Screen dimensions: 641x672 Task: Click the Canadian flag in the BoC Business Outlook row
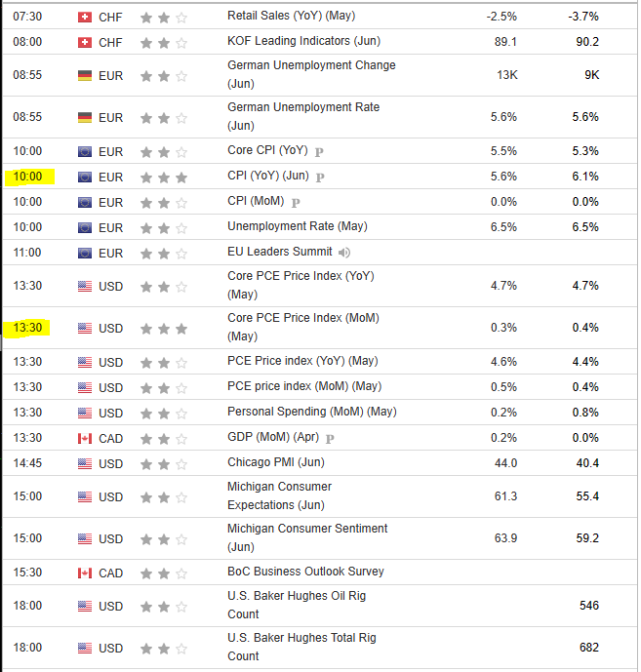(85, 573)
